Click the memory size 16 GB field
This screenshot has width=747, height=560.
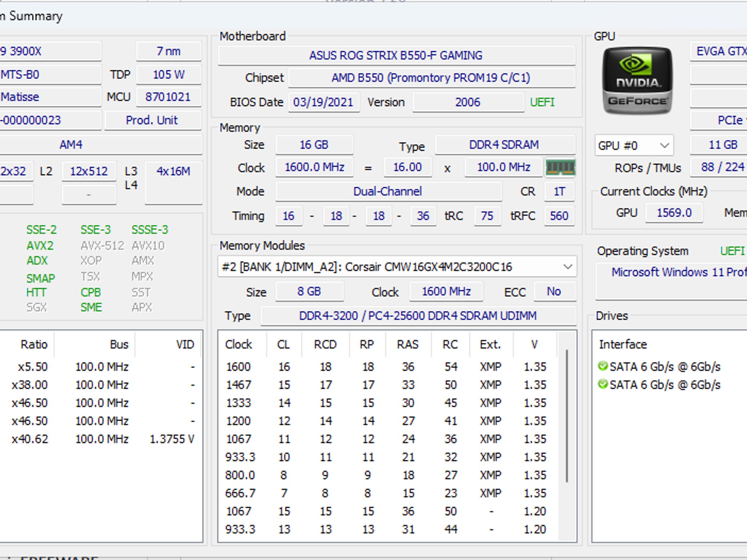pos(314,145)
